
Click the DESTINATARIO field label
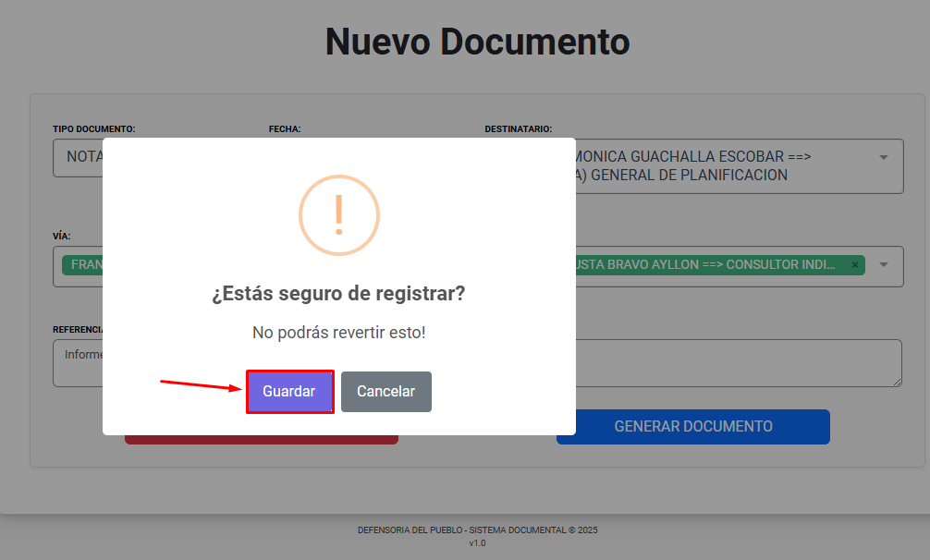[518, 129]
